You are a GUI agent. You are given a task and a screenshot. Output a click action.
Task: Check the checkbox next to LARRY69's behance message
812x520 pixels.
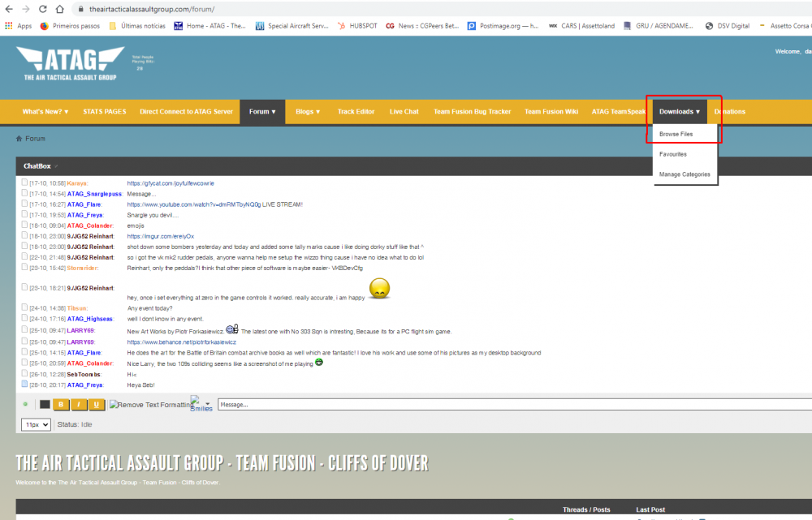pyautogui.click(x=24, y=342)
